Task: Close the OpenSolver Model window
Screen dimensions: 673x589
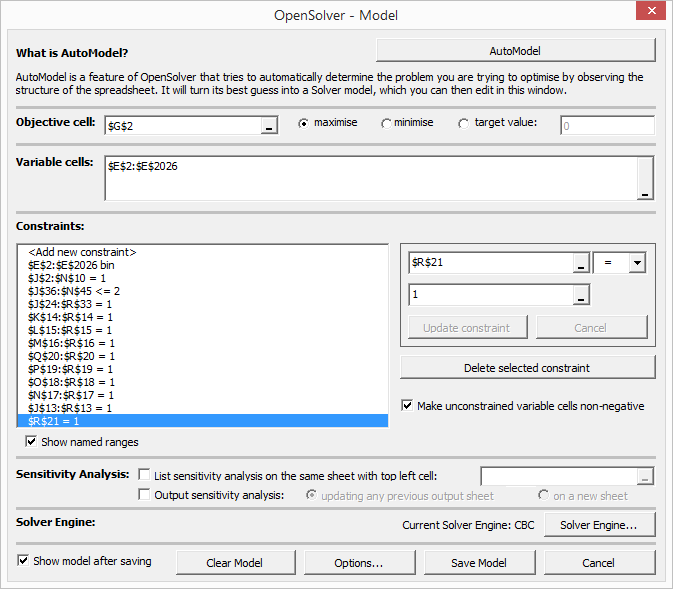Action: 651,11
